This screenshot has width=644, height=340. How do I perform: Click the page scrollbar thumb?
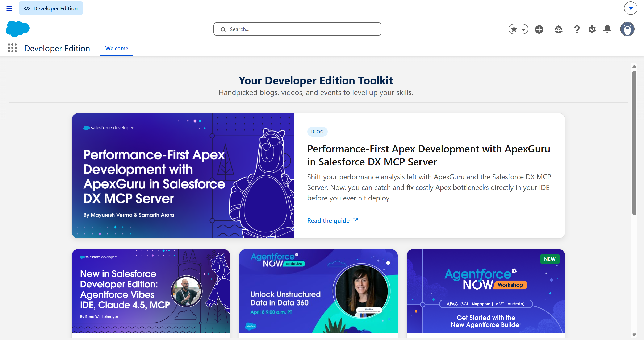click(634, 143)
